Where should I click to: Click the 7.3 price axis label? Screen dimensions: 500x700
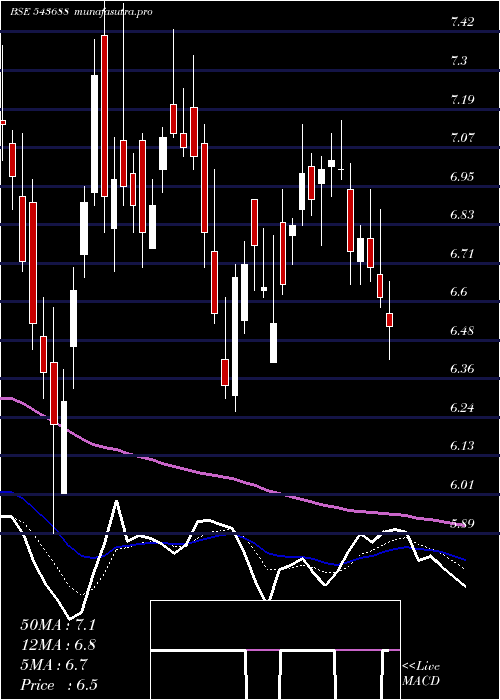458,61
